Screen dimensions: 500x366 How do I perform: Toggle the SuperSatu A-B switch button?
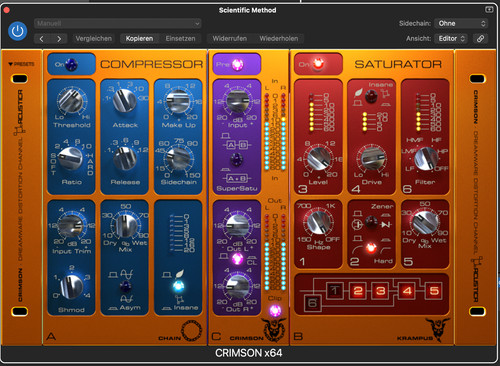click(236, 160)
